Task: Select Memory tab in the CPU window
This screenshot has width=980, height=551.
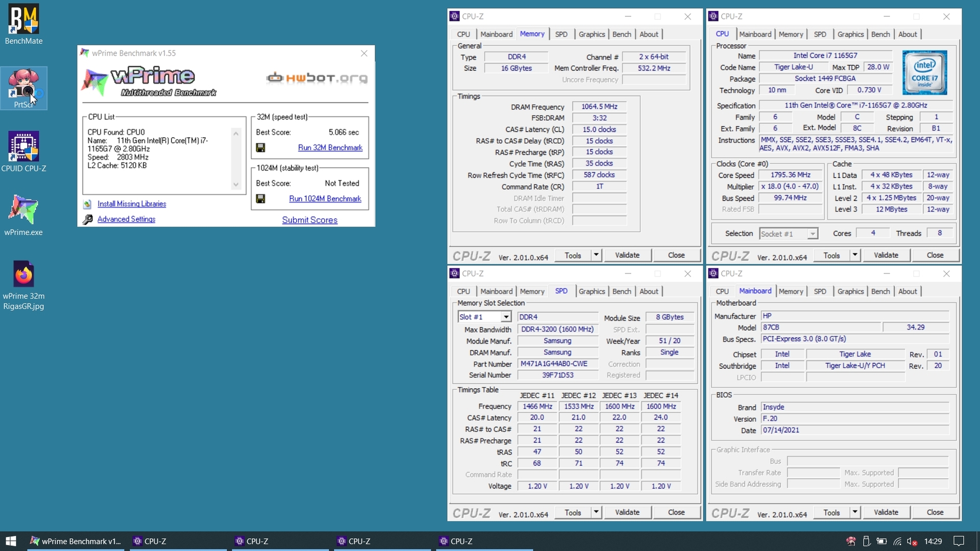Action: pyautogui.click(x=791, y=34)
